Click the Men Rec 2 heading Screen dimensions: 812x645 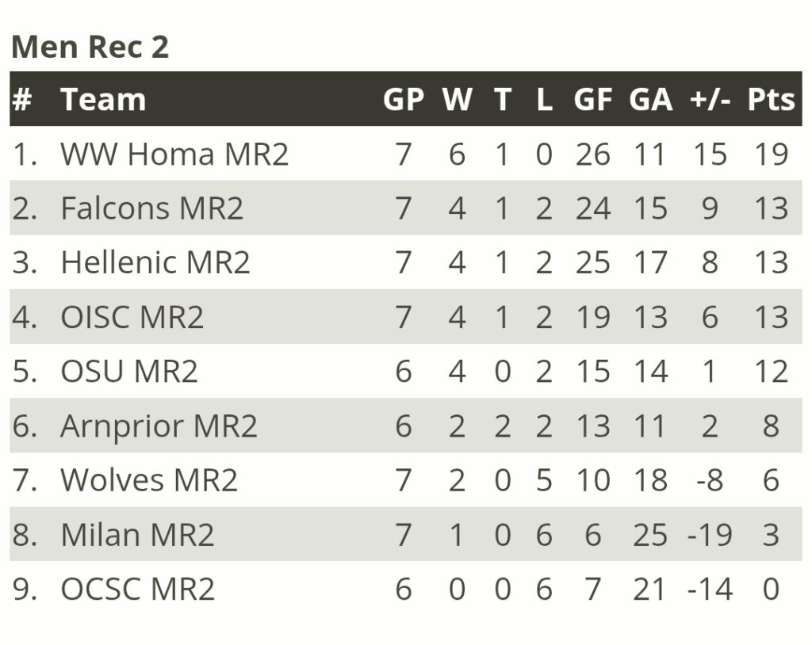click(90, 47)
